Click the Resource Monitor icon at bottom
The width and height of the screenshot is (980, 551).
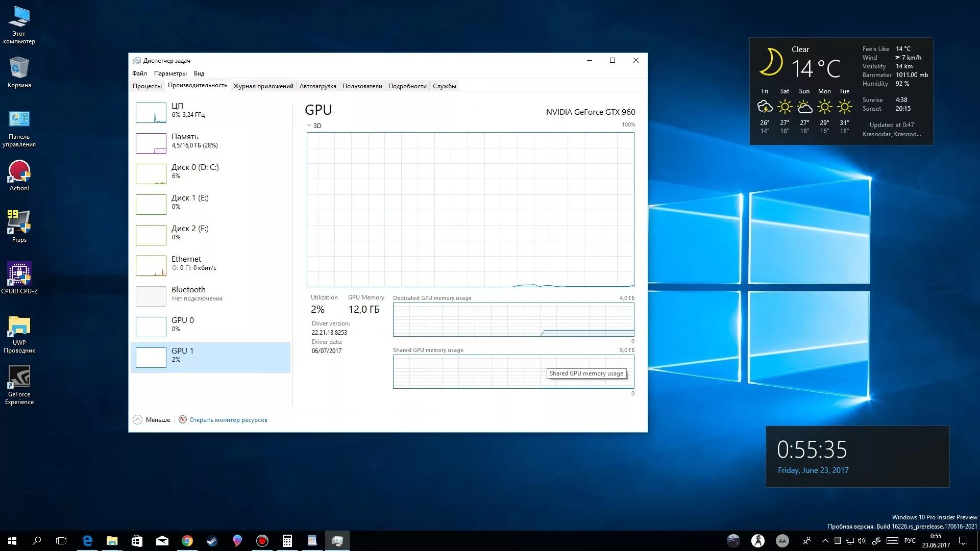coord(183,420)
